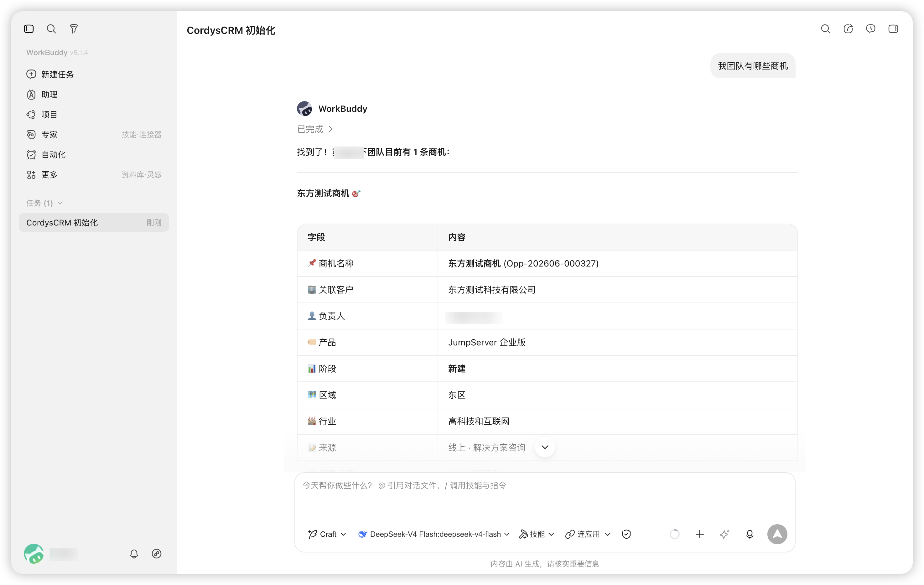924x585 pixels.
Task: Expand the 已完成 completed steps
Action: click(x=315, y=129)
